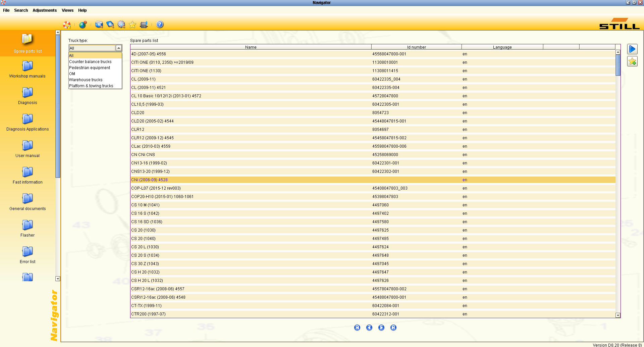Screen dimensions: 644x347
Task: Click the lifebuoy with lock toolbar icon
Action: (67, 24)
